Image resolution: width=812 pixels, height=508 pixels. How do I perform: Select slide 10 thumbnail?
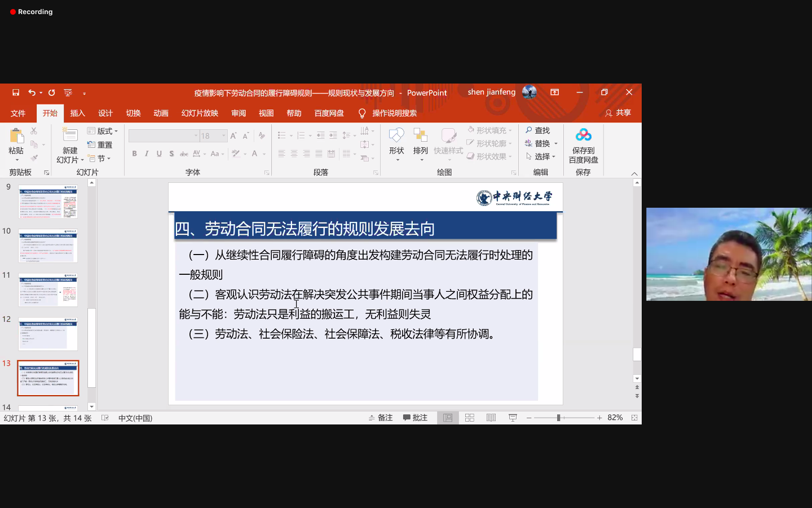[48, 246]
